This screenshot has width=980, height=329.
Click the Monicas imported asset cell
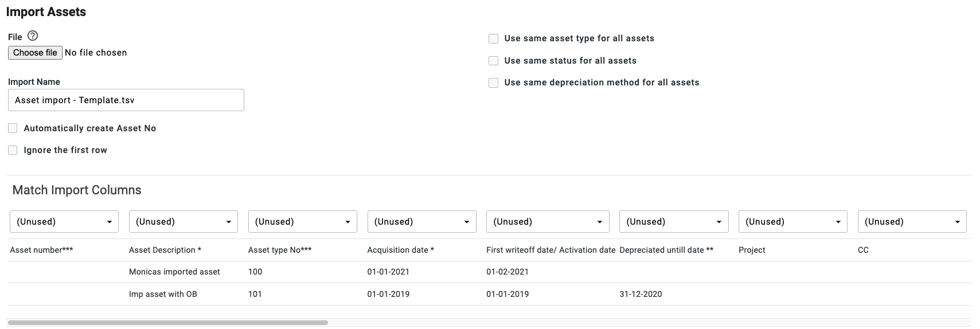coord(174,272)
